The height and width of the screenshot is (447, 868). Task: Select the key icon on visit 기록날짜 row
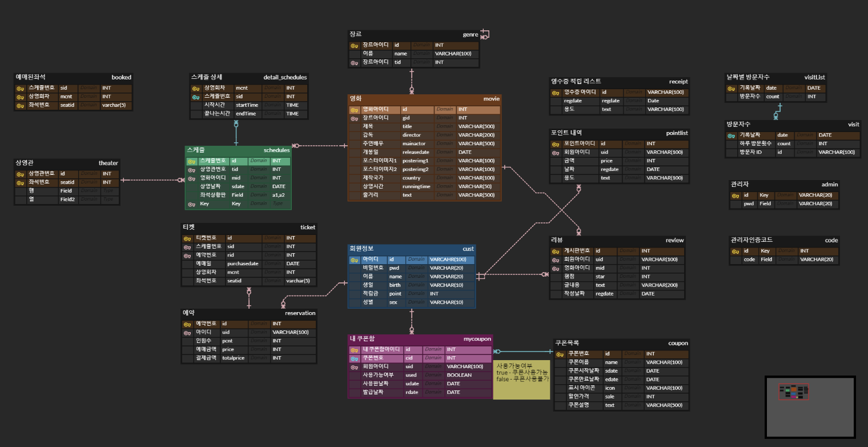pos(732,135)
